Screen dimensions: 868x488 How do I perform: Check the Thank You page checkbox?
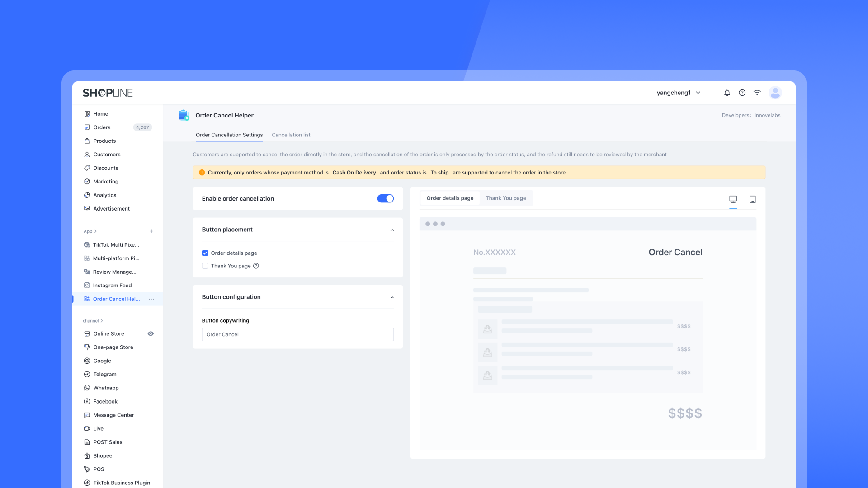[205, 266]
